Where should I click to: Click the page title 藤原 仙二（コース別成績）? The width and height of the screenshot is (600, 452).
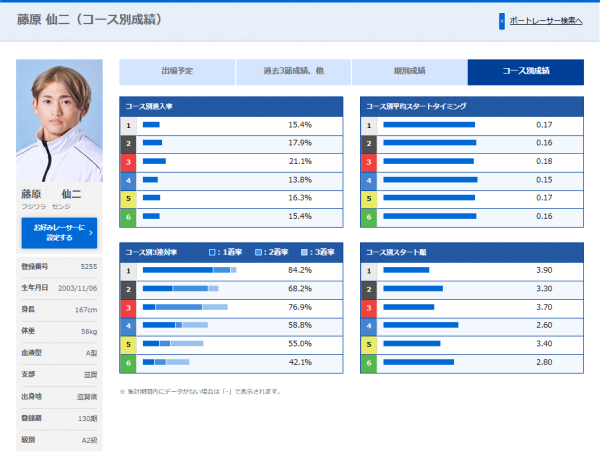pyautogui.click(x=89, y=20)
